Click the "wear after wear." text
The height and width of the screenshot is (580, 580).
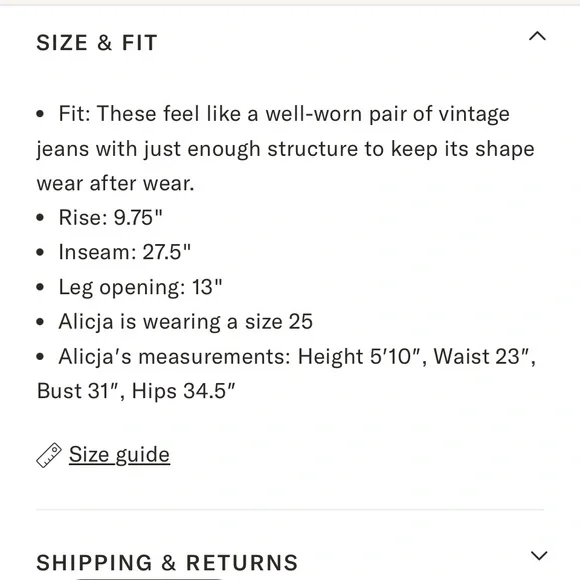(115, 183)
